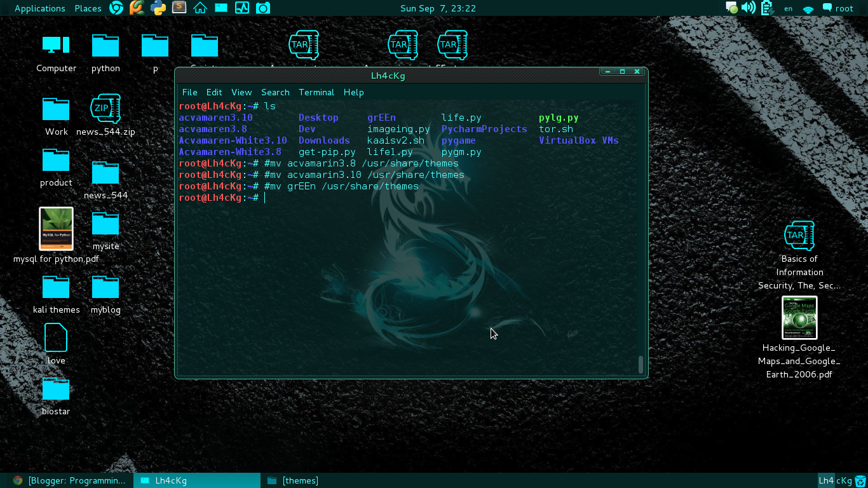Click pylg.py in ls output
The height and width of the screenshot is (488, 868).
click(559, 118)
